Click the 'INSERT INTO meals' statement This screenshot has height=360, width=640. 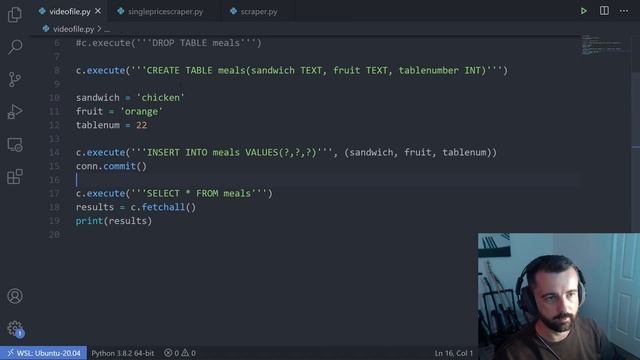pyautogui.click(x=286, y=152)
